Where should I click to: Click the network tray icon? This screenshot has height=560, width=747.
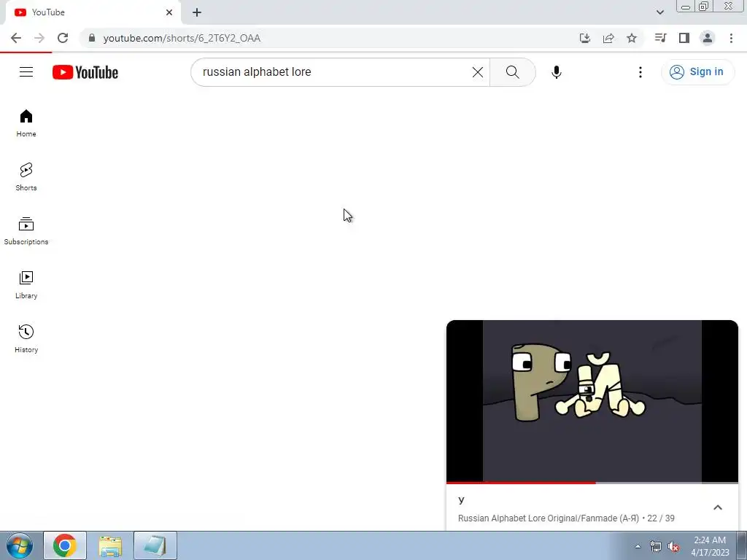pos(656,546)
